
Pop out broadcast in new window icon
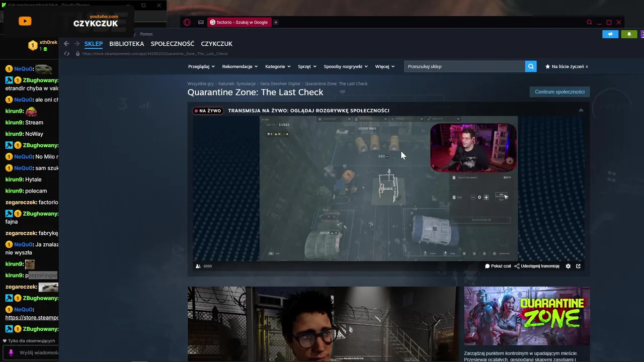click(x=578, y=266)
